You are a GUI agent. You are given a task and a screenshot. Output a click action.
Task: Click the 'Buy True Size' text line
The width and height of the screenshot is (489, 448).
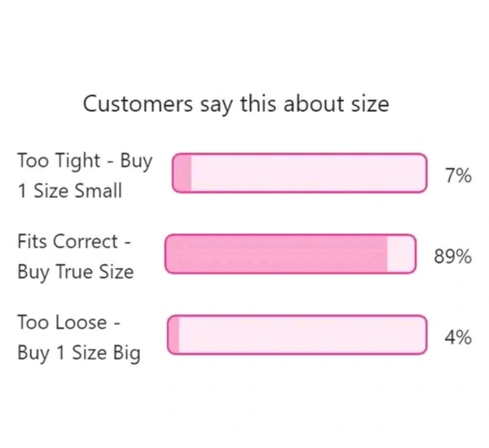click(75, 273)
